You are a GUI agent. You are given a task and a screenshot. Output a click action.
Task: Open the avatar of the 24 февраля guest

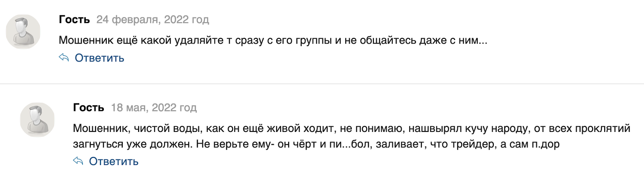(x=23, y=32)
